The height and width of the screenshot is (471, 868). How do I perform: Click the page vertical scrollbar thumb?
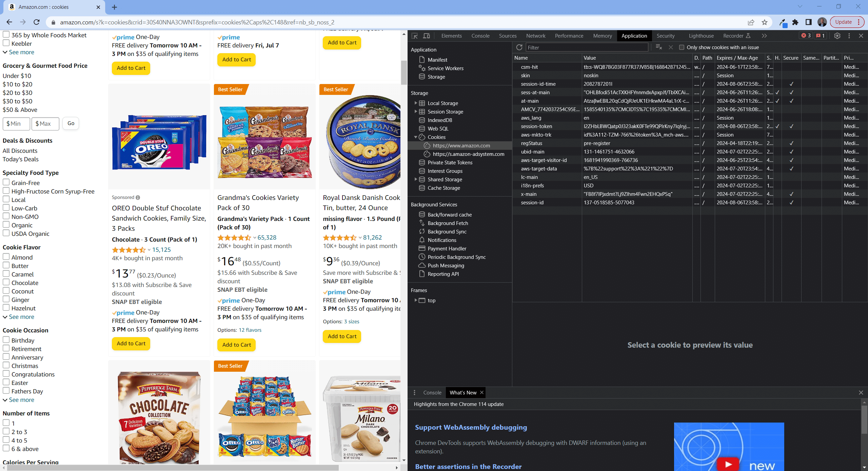click(403, 73)
